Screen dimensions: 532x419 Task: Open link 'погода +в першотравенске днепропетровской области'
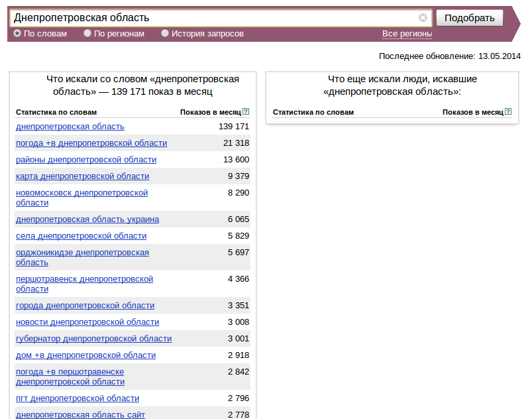point(70,377)
